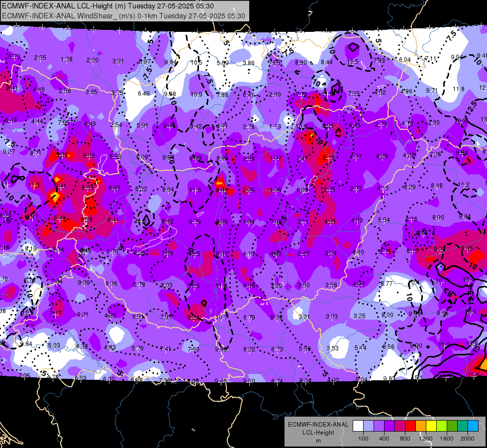487x448 pixels.
Task: Click the legend label 'LCL-Height'
Action: tap(318, 433)
